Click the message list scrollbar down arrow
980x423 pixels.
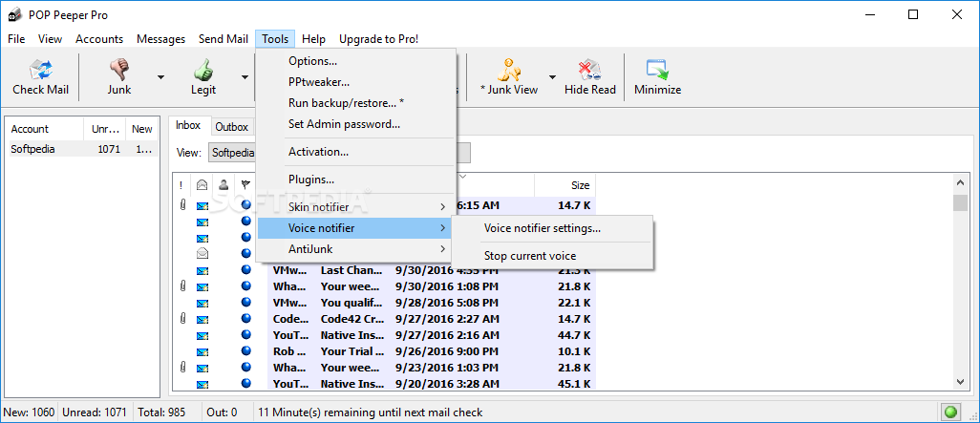tap(961, 381)
